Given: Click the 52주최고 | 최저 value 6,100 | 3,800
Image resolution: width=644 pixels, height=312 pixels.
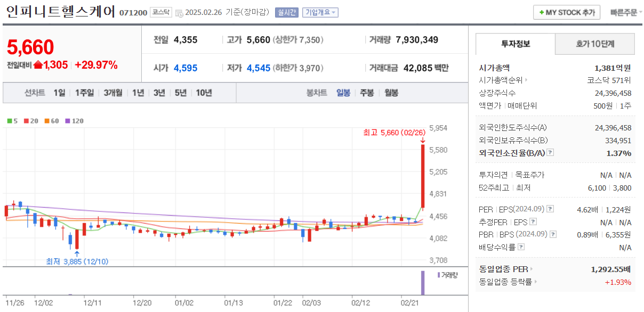Looking at the screenshot, I should coord(609,188).
